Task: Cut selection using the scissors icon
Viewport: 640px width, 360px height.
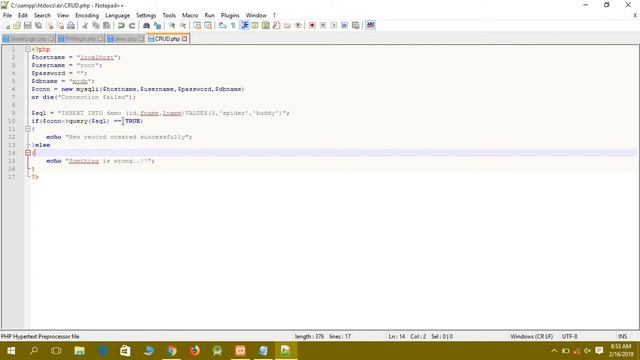Action: (x=85, y=25)
